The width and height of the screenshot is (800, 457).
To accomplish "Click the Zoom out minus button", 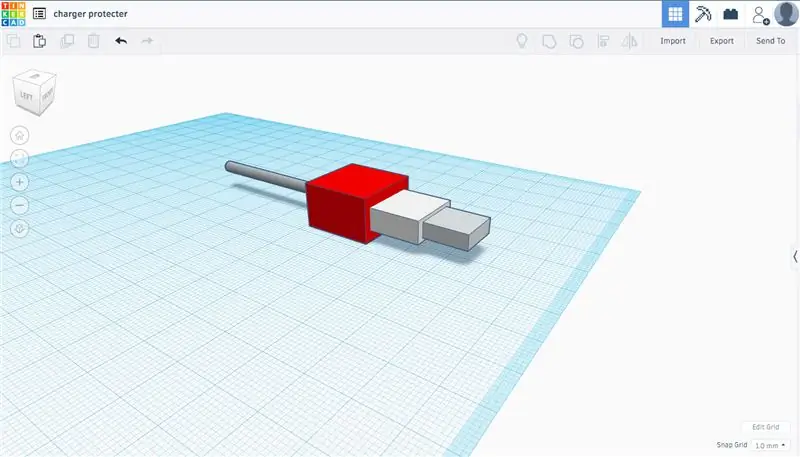I will click(x=20, y=206).
